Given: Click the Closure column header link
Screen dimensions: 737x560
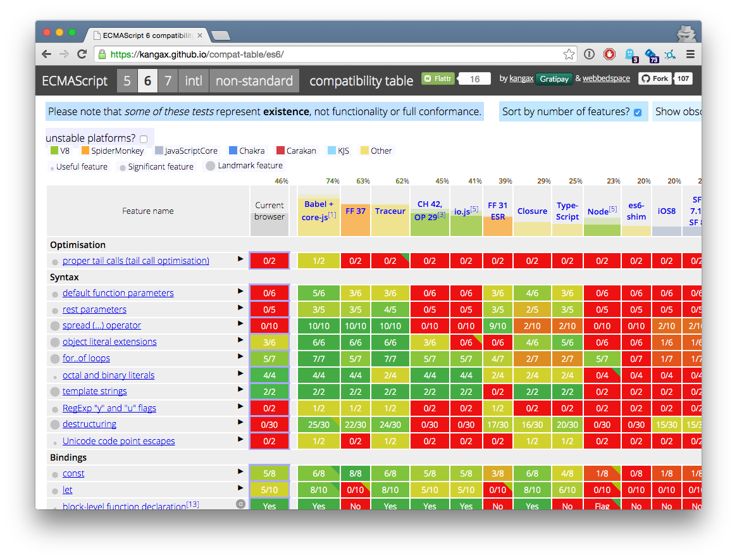Looking at the screenshot, I should tap(532, 211).
